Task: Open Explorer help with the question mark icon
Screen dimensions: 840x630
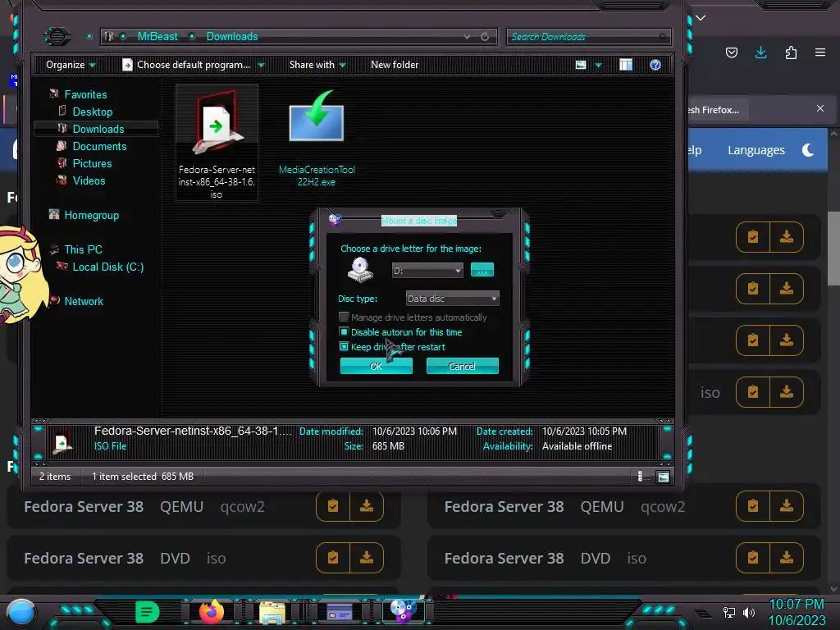Action: (655, 65)
